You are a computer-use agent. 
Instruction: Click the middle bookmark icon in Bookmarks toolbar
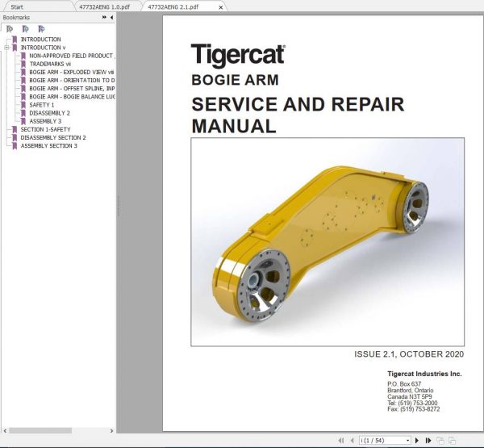click(x=26, y=29)
